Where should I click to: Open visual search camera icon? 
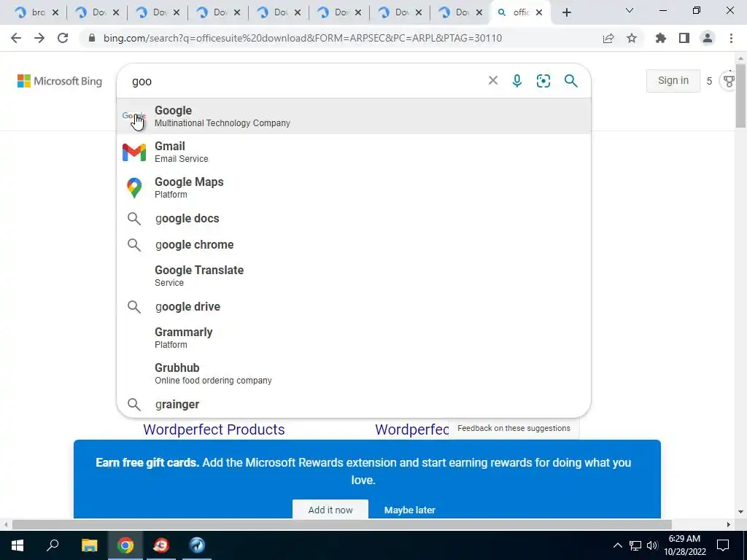pyautogui.click(x=543, y=81)
